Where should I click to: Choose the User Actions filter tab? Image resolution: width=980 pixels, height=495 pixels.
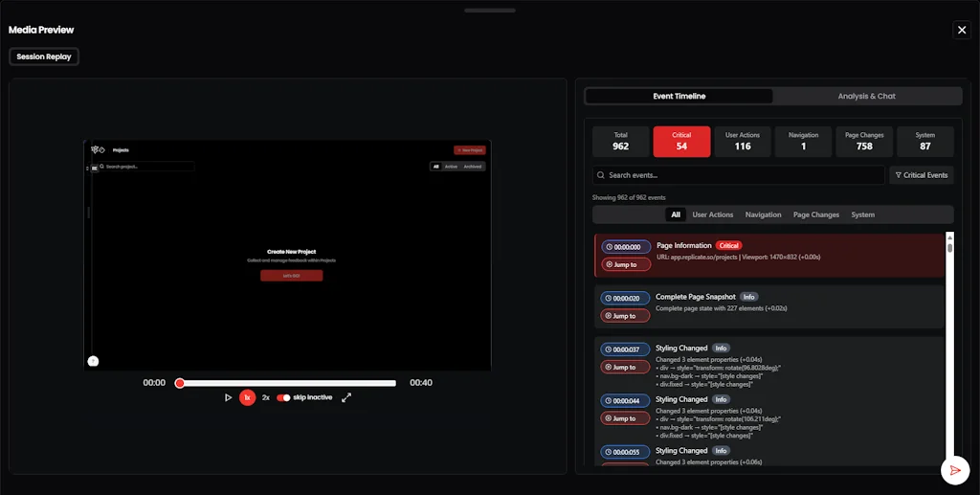click(x=712, y=214)
